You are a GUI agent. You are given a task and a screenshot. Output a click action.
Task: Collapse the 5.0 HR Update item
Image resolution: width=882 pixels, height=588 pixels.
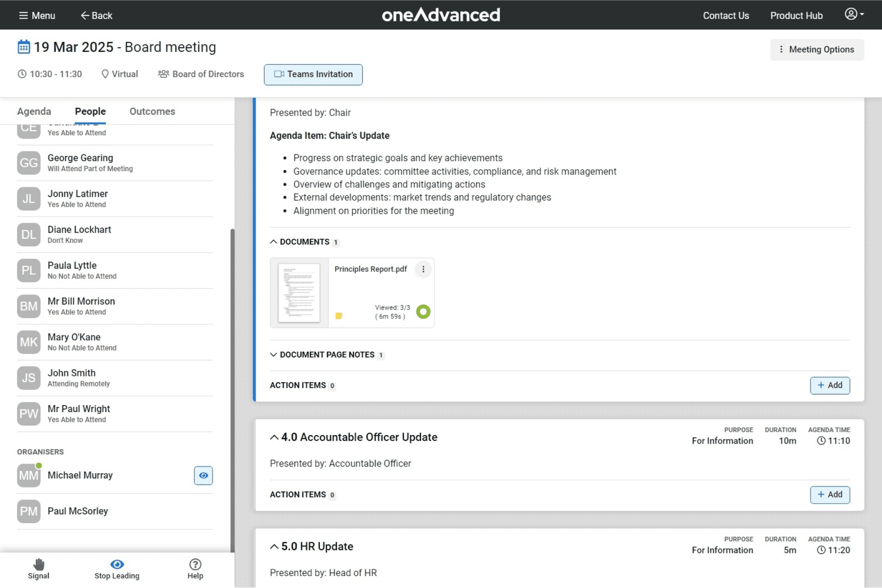pos(274,547)
